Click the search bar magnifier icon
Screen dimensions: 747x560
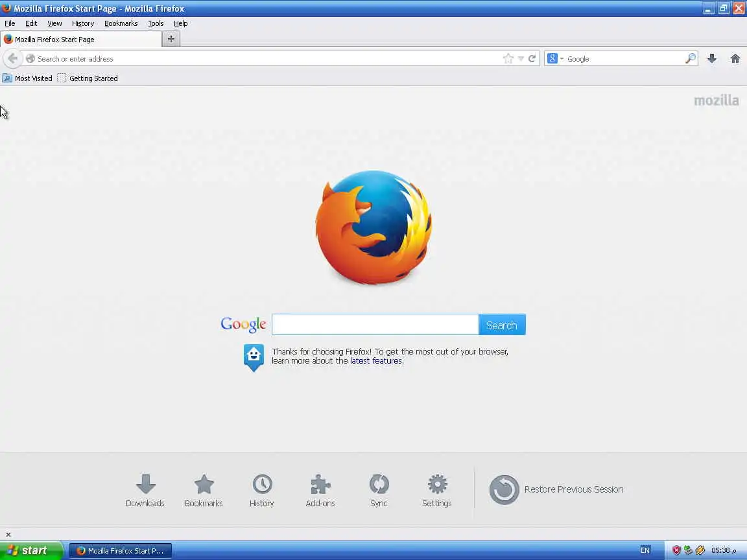(x=691, y=58)
